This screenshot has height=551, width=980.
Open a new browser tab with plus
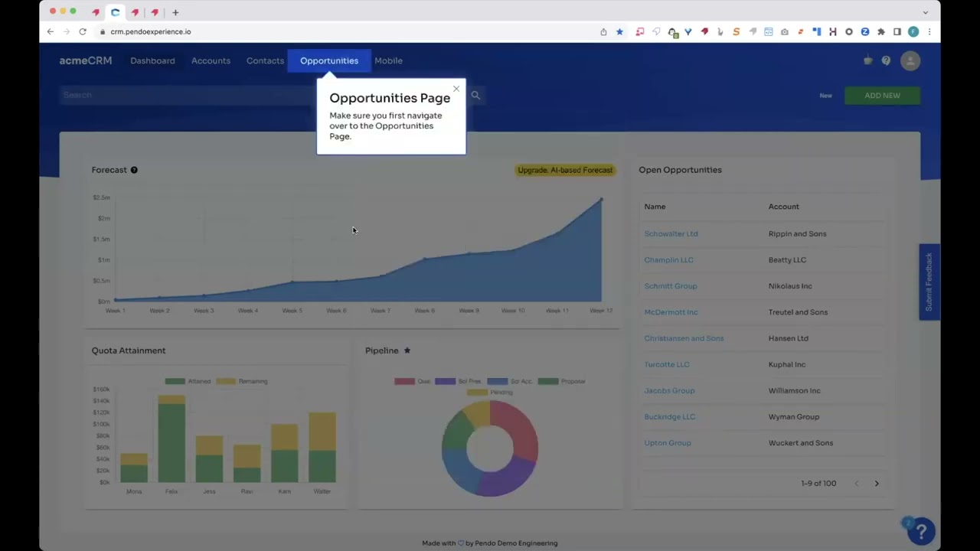(x=175, y=12)
